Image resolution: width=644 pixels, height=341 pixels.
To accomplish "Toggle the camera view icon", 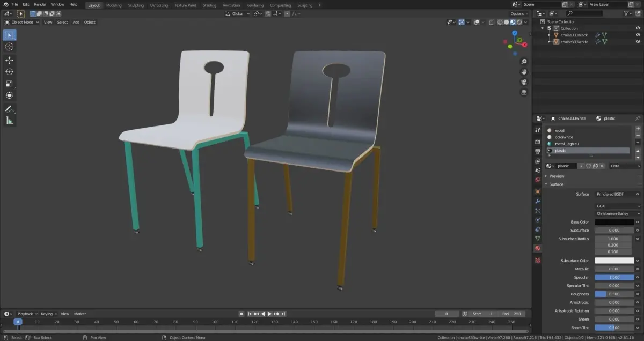I will pyautogui.click(x=524, y=82).
